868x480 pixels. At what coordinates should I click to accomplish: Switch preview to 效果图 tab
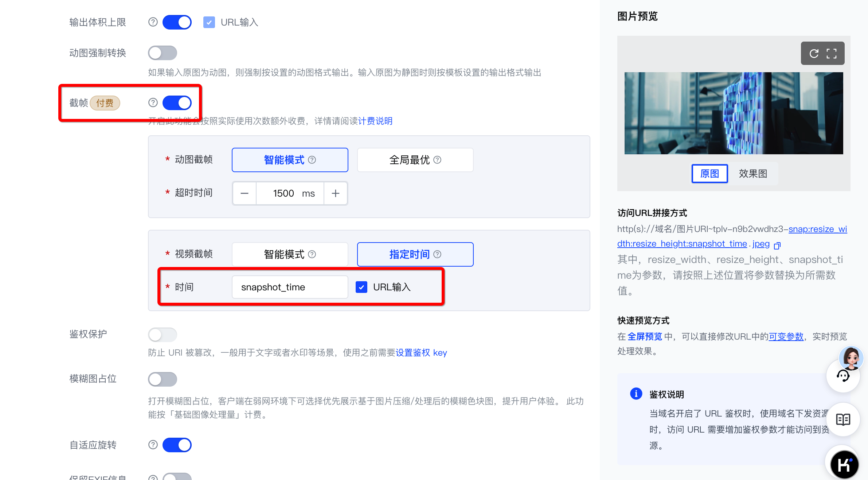[x=753, y=174]
